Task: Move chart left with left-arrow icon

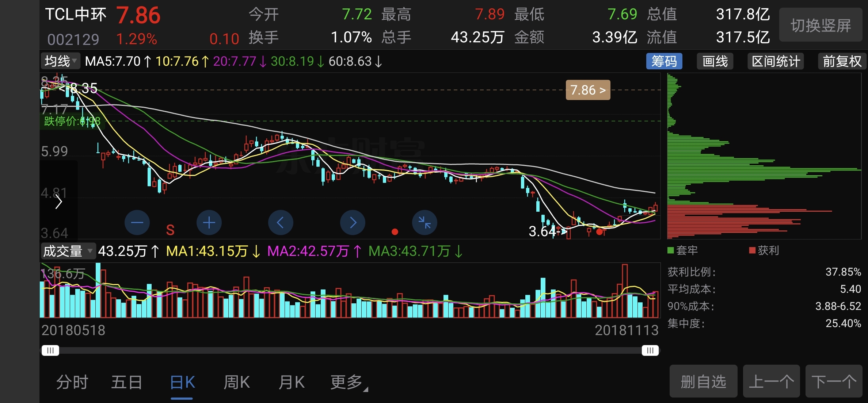Action: click(x=281, y=222)
